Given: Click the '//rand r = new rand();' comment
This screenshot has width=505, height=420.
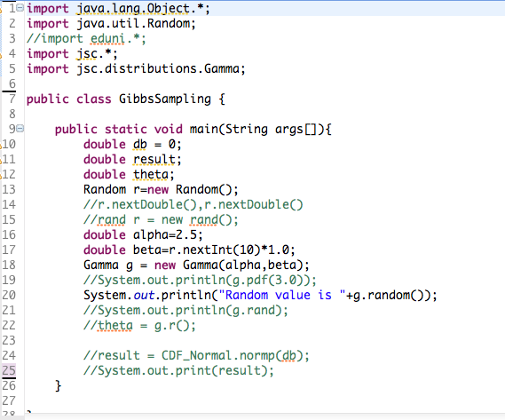Looking at the screenshot, I should tap(161, 220).
